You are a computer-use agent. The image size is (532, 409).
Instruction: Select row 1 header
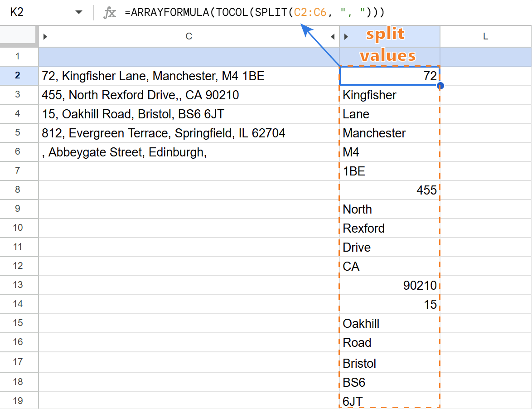18,56
